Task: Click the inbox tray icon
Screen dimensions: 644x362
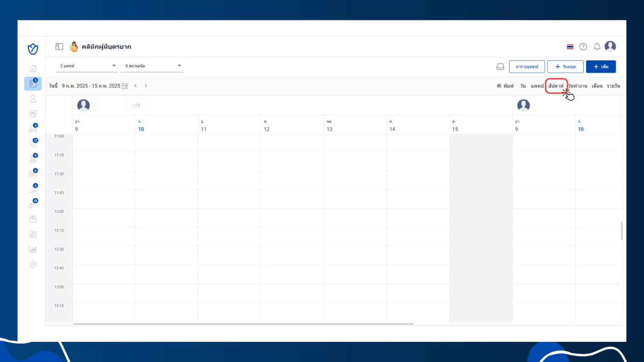Action: (500, 67)
